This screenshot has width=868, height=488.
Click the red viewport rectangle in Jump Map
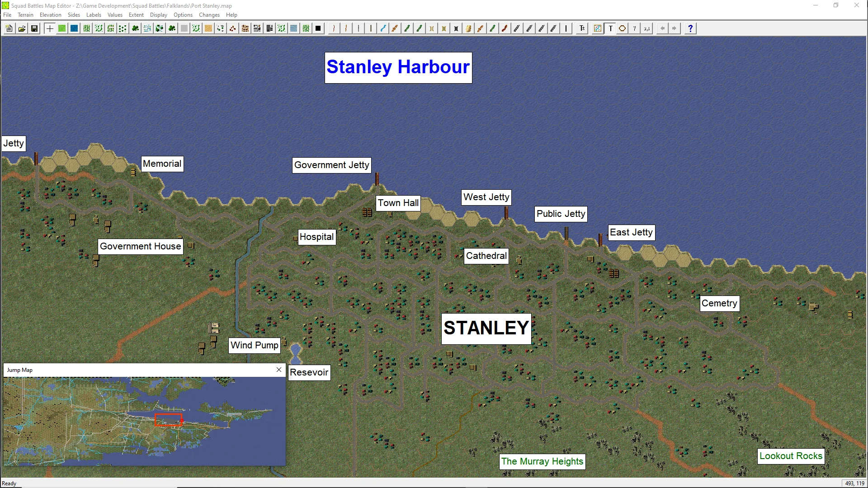pos(168,420)
